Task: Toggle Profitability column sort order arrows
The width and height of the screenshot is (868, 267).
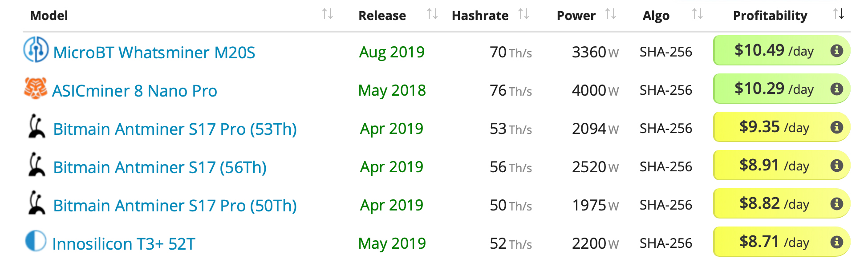Action: click(839, 14)
